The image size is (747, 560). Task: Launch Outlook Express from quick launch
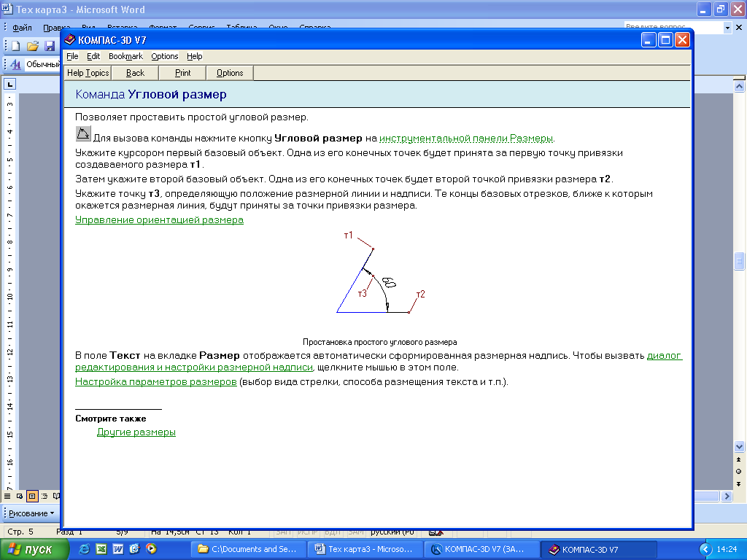(x=134, y=549)
